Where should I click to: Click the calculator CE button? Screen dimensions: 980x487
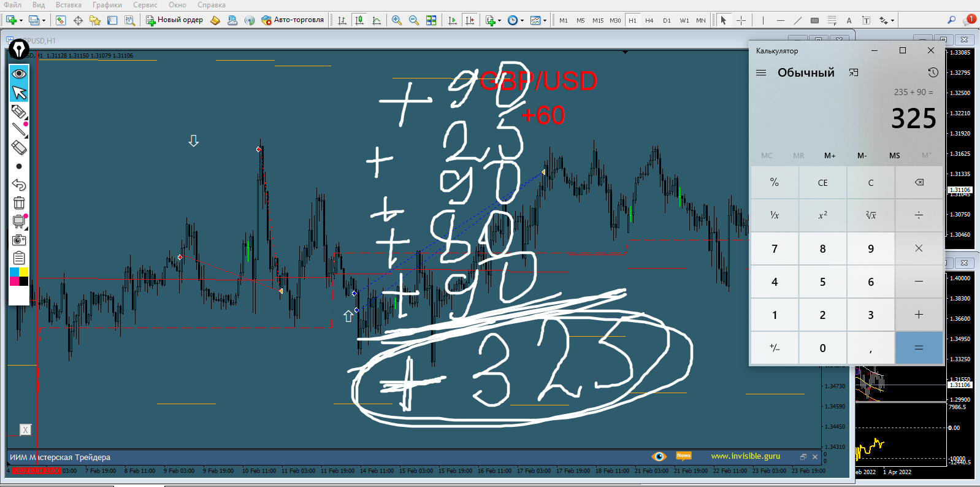coord(822,182)
